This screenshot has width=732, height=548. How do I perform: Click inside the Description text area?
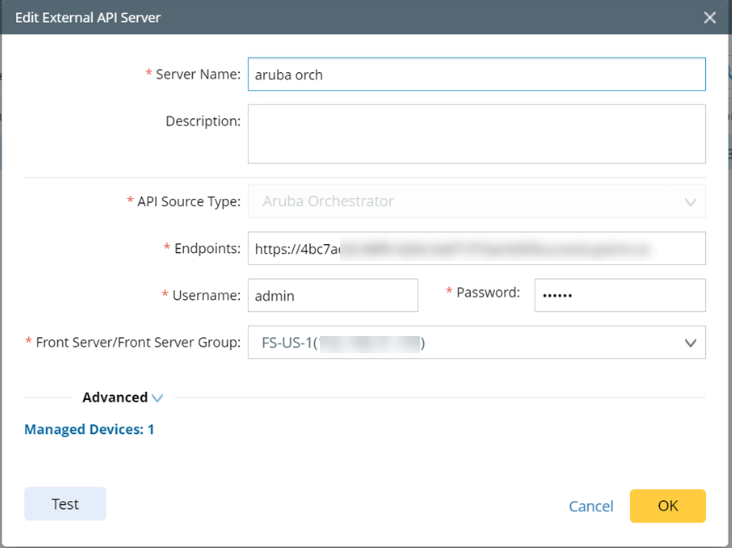[x=476, y=134]
